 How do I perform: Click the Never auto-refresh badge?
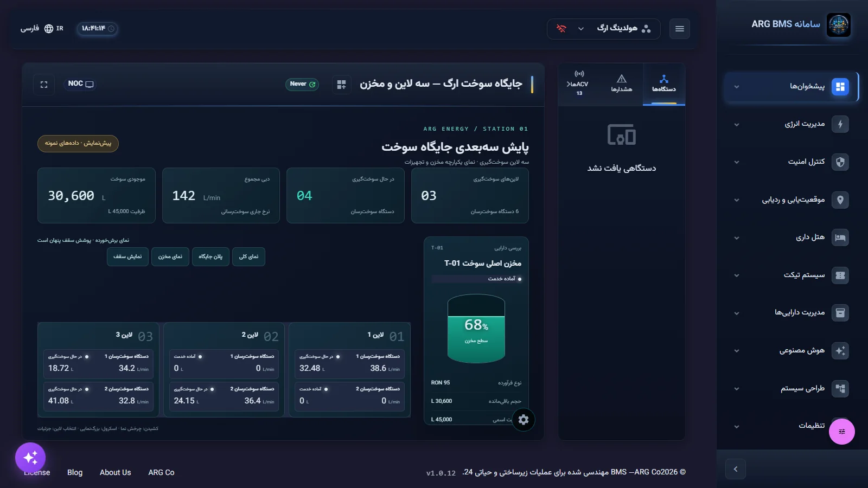(302, 84)
